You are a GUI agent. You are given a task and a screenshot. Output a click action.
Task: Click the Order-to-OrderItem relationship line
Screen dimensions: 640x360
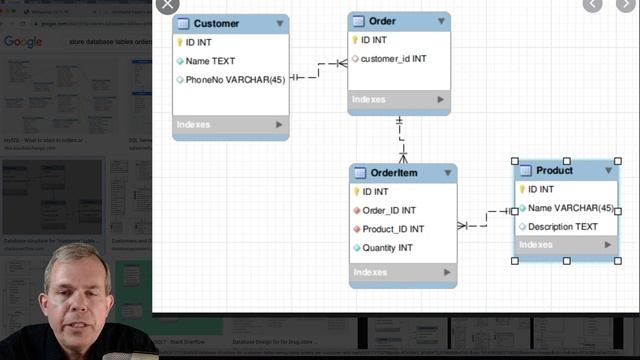(401, 140)
